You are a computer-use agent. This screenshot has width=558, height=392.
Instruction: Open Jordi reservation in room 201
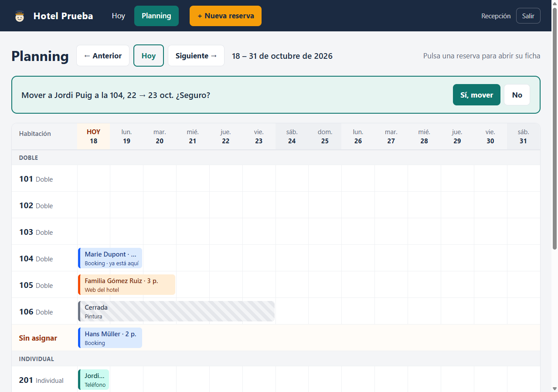pos(93,380)
